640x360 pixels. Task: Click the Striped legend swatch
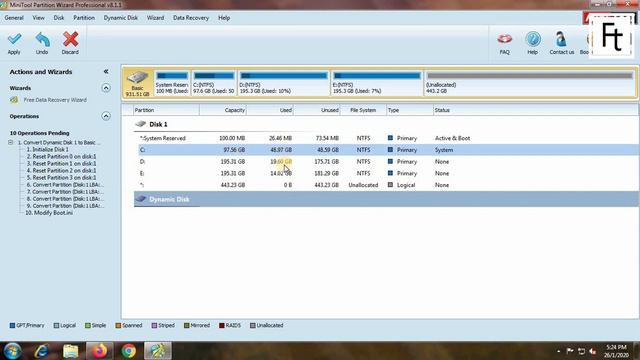coord(154,325)
